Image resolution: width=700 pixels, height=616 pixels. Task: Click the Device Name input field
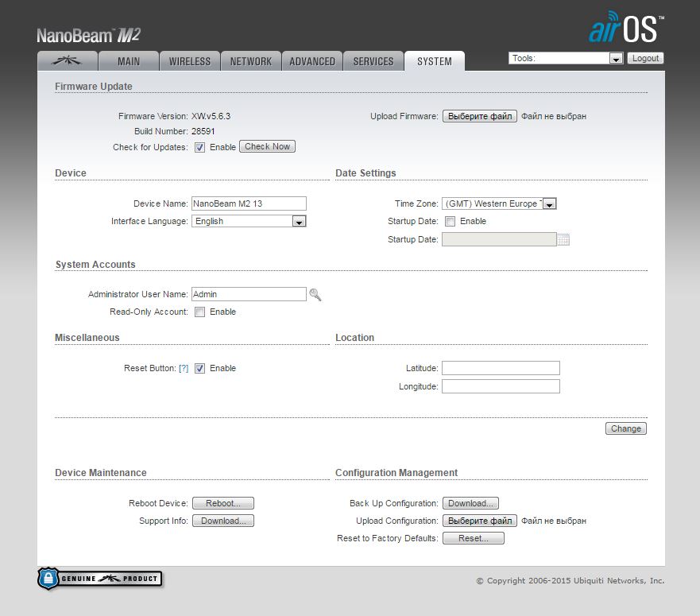pos(249,203)
